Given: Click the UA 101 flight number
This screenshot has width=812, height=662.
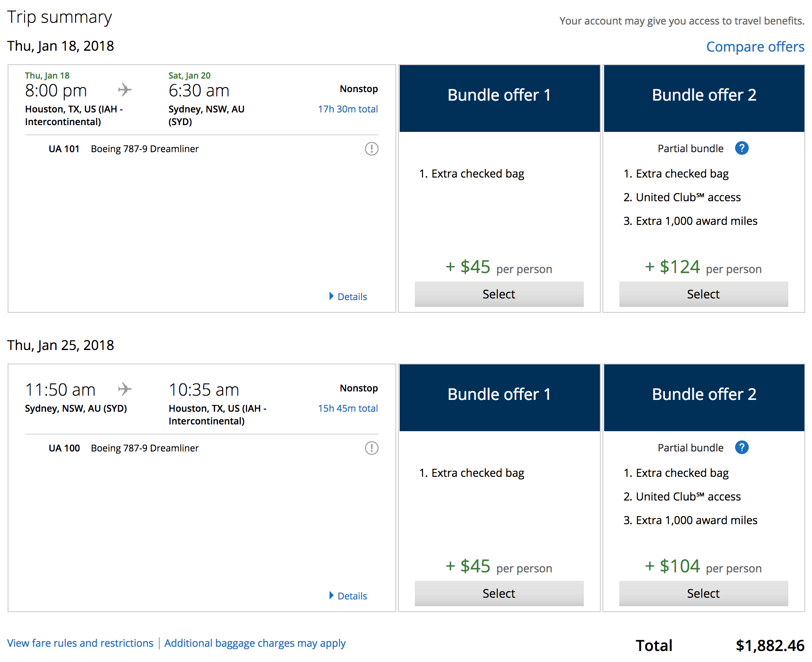Looking at the screenshot, I should tap(64, 149).
